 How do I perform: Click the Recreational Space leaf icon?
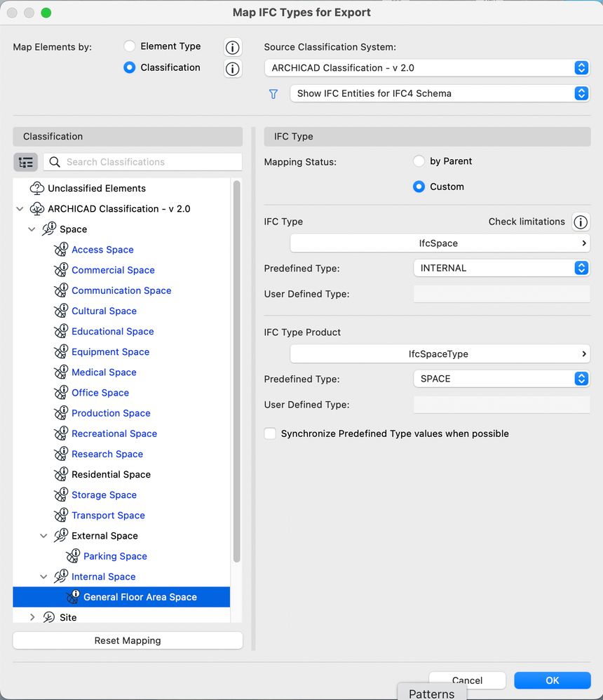[x=61, y=433]
